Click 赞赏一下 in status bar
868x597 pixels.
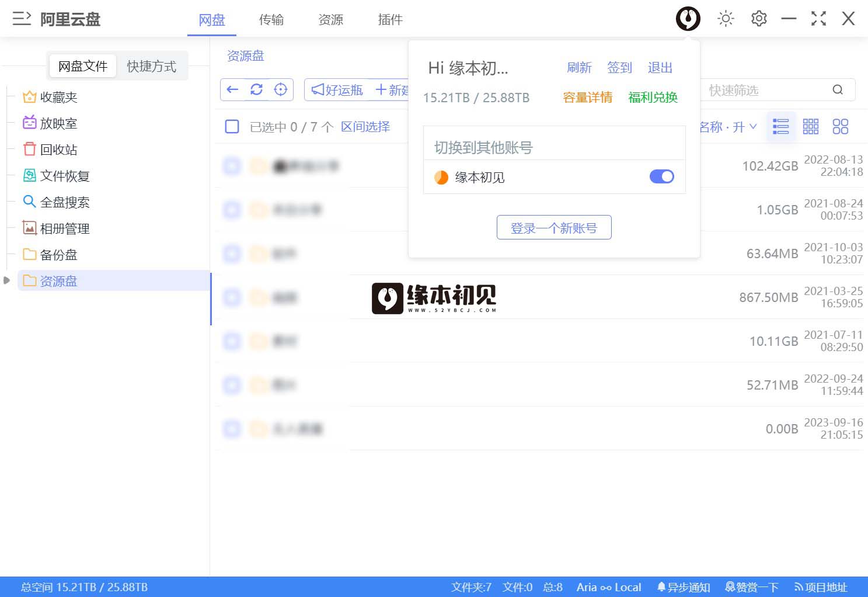coord(752,587)
